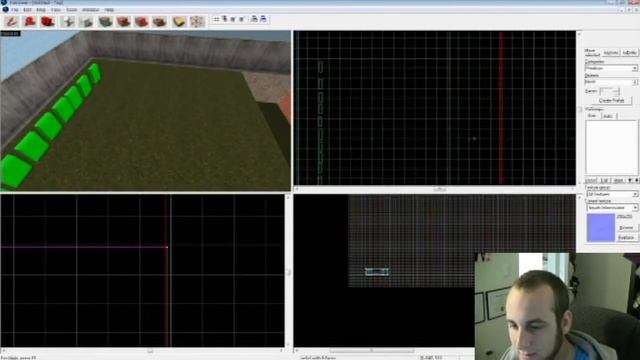Open the Edit menu
The width and height of the screenshot is (640, 360).
click(x=27, y=9)
